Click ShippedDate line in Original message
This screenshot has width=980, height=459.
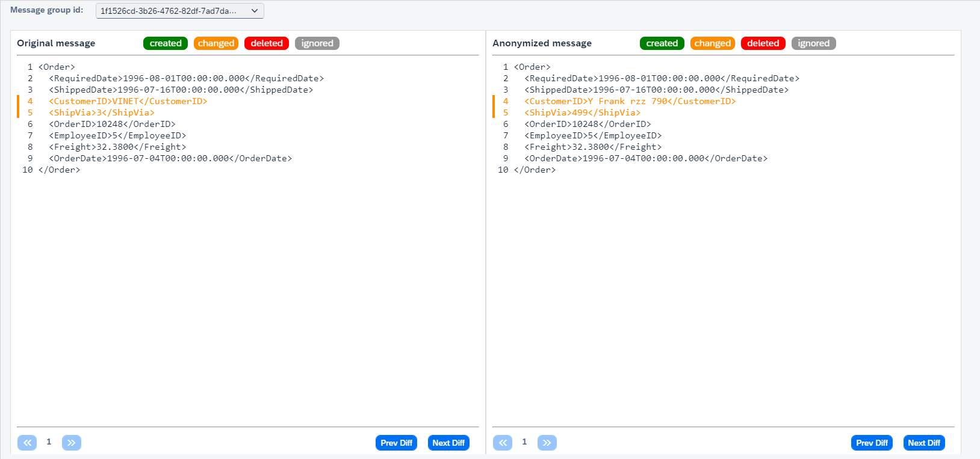click(x=181, y=90)
